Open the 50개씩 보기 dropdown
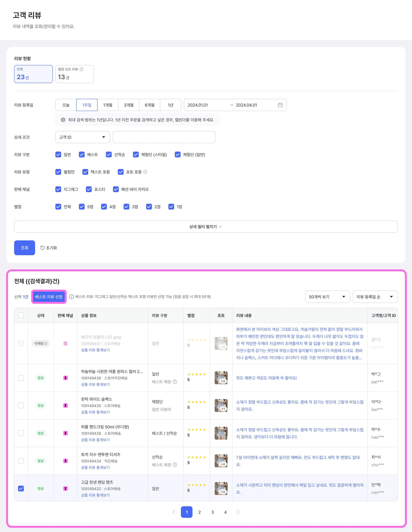Screen dimensions: 412x532 click(x=327, y=297)
